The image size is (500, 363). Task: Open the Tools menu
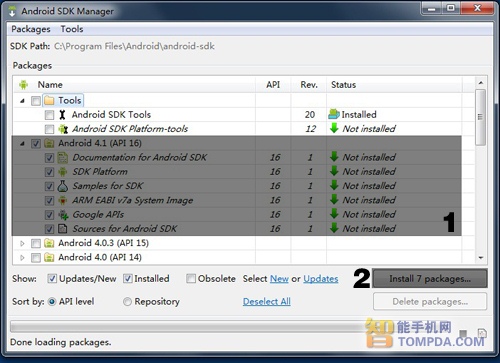(x=72, y=29)
